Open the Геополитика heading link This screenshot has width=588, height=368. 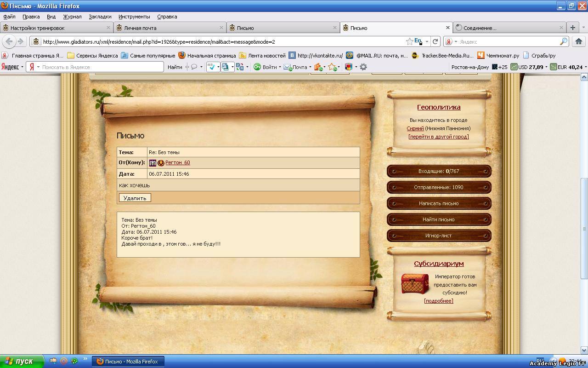[439, 107]
